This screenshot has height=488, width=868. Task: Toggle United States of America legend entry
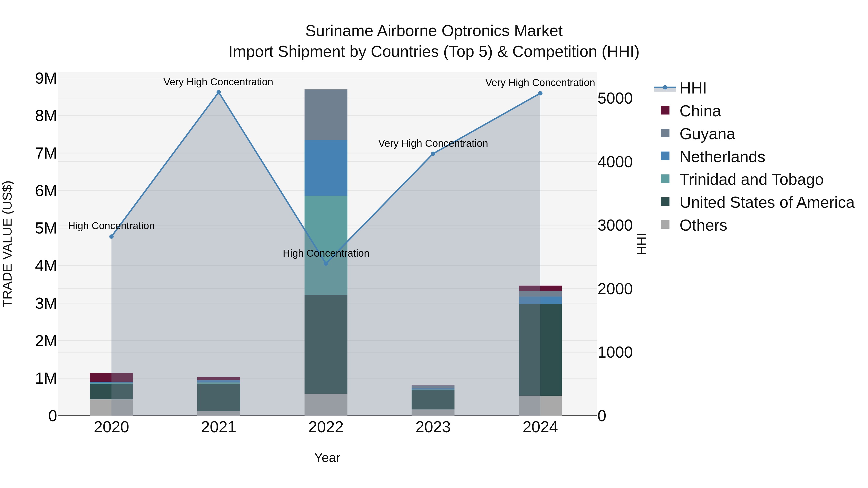click(757, 202)
